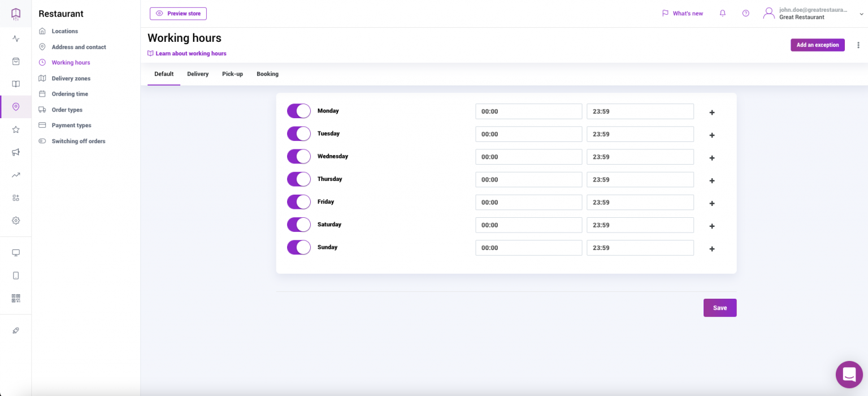Select the activity pulse icon in sidebar

coord(15,38)
